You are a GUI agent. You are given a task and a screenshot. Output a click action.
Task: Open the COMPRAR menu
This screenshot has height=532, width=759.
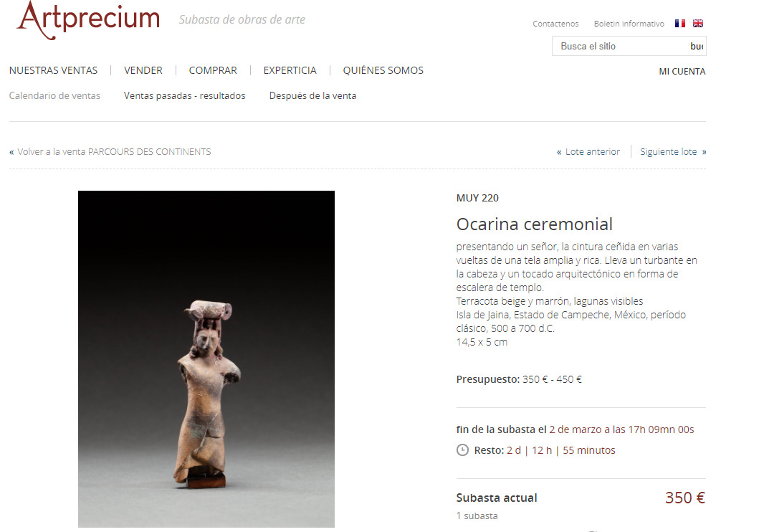click(213, 71)
